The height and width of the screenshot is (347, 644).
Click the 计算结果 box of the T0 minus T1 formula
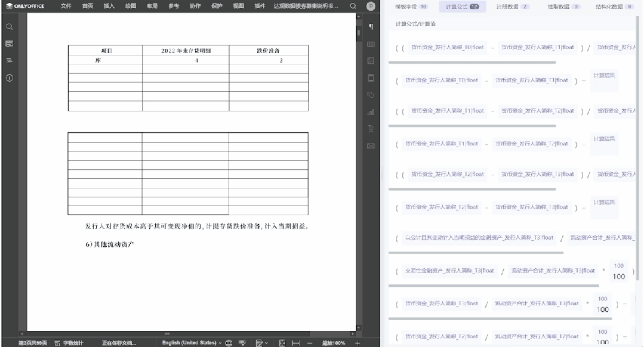pyautogui.click(x=604, y=80)
